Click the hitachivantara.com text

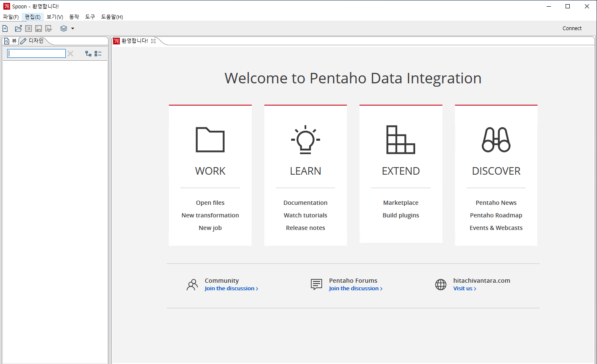point(481,281)
